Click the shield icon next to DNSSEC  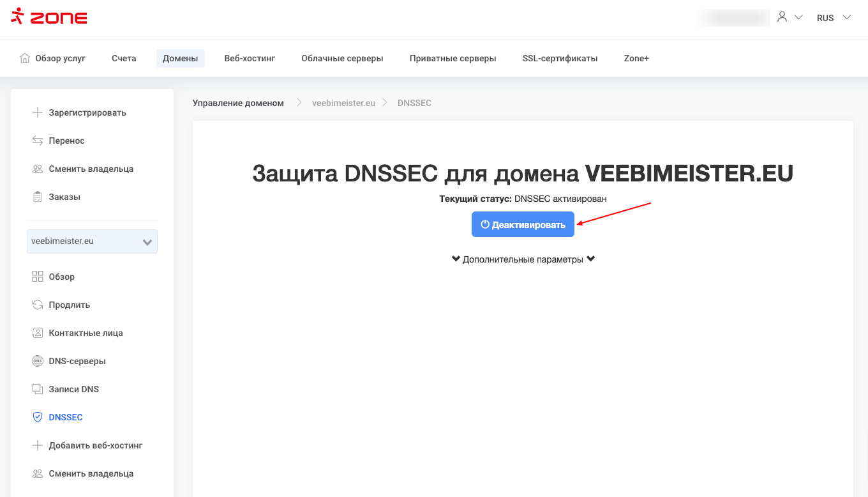point(37,417)
